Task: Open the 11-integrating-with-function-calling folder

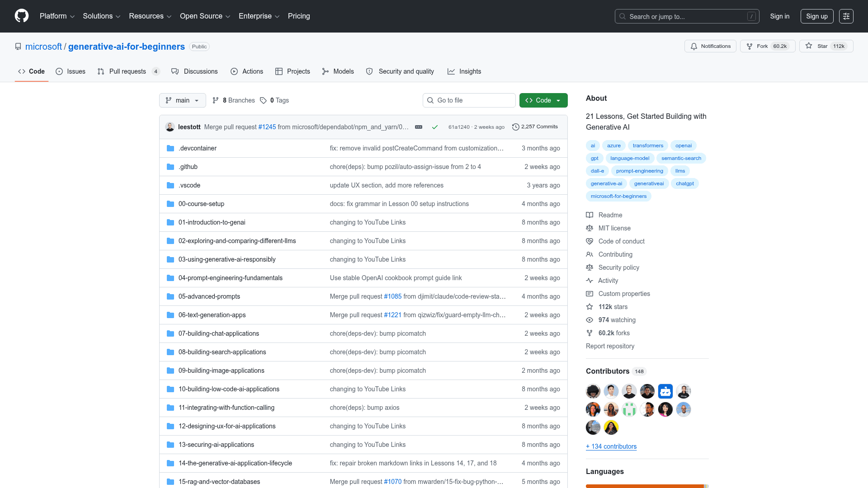Action: [226, 408]
